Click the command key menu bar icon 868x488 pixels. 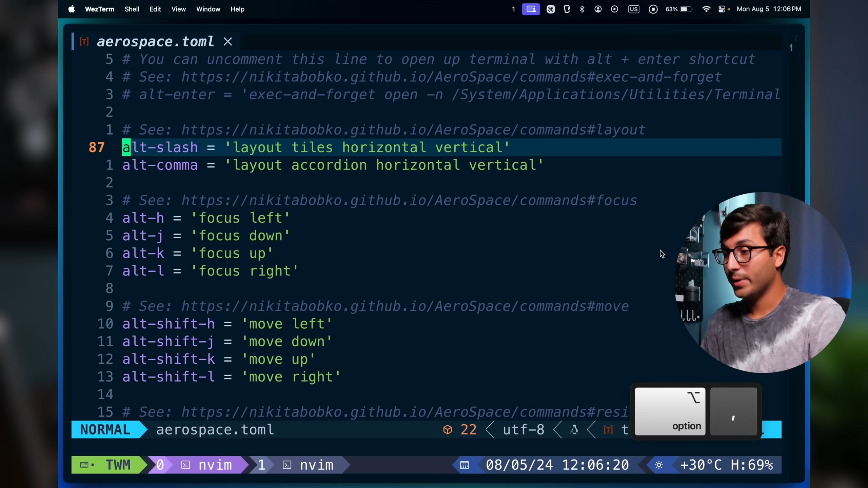click(551, 9)
